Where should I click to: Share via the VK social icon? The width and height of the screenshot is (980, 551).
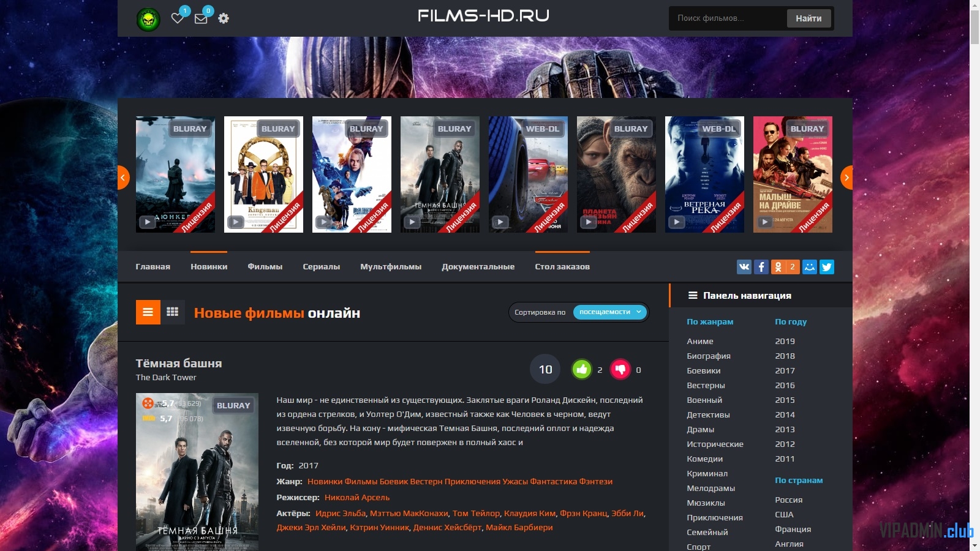coord(744,267)
